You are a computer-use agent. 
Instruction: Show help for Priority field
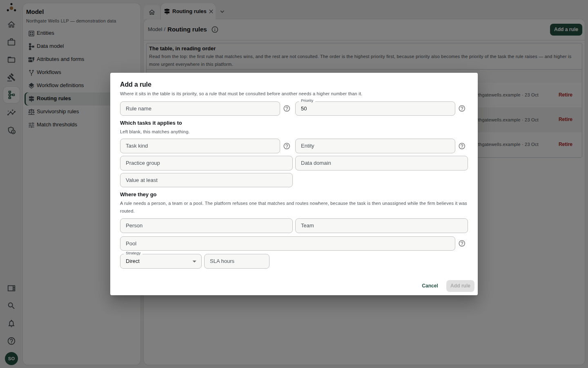point(462,109)
